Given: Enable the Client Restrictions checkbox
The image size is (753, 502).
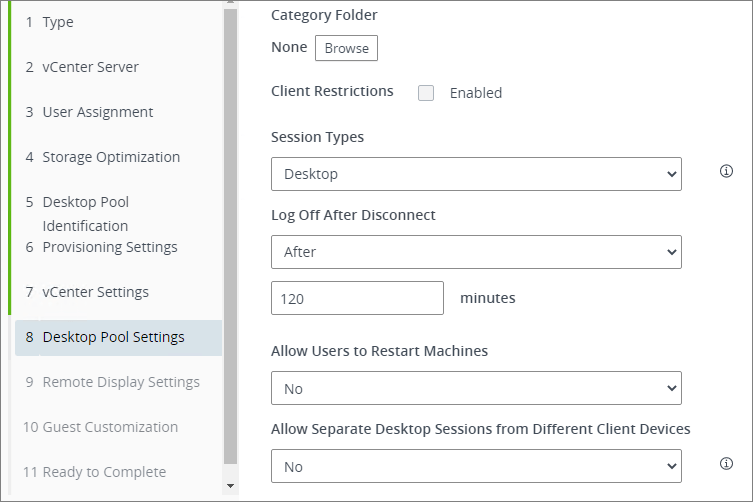Looking at the screenshot, I should pos(426,93).
